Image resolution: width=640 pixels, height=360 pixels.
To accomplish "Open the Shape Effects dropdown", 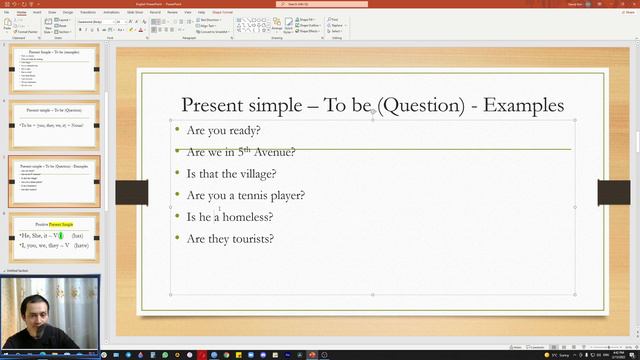I will tap(307, 31).
